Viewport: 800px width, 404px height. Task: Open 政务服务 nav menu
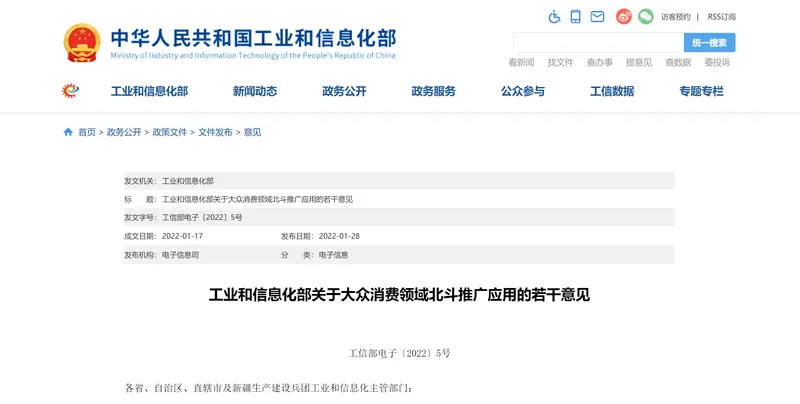pos(434,91)
